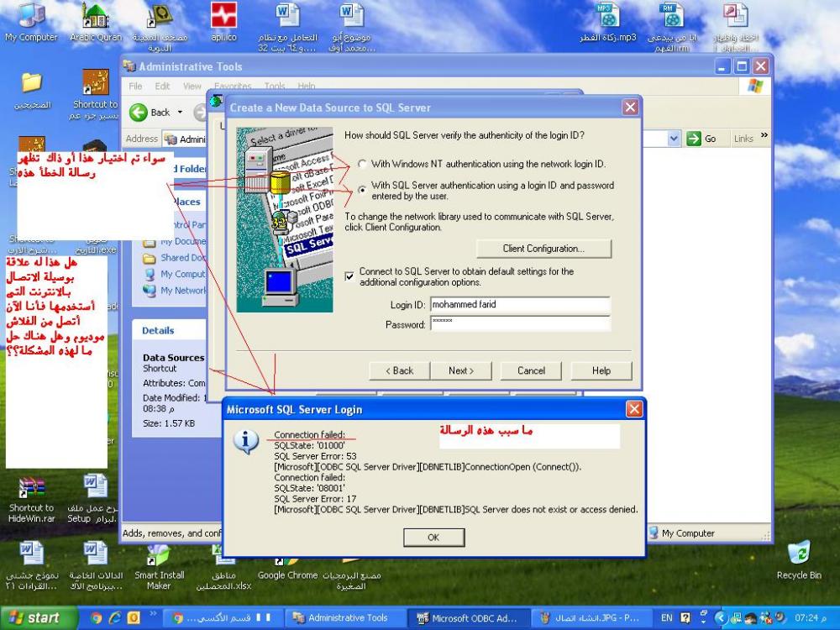The image size is (840, 630).
Task: Click the help icon in system tray
Action: [685, 617]
